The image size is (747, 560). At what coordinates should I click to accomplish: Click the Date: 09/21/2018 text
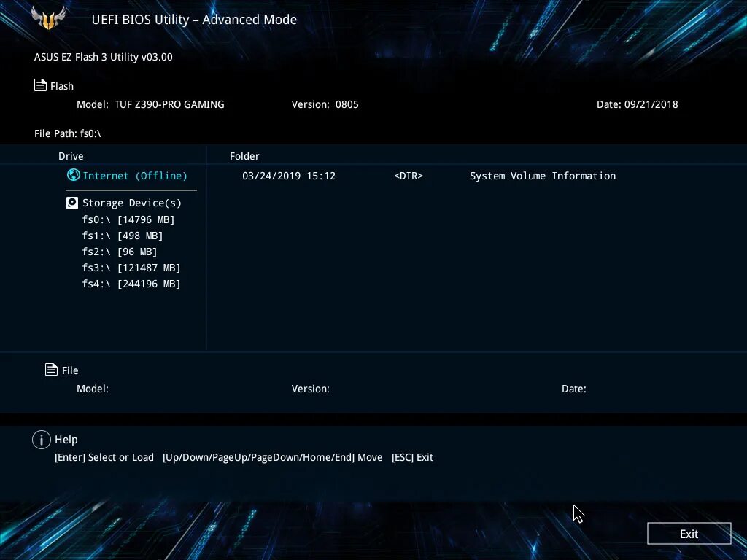(638, 104)
